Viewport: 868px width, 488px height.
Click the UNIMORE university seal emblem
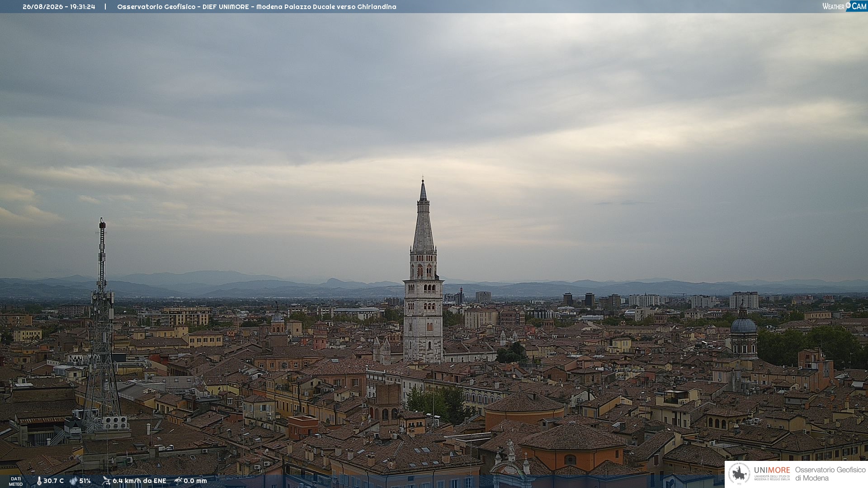click(x=739, y=474)
